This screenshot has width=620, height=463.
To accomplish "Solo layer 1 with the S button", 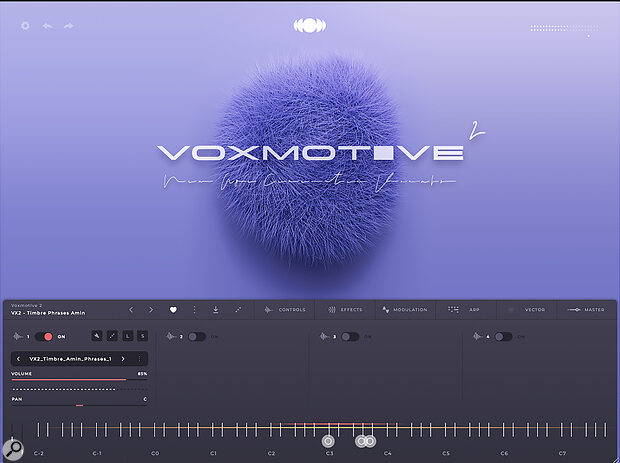I will coord(142,336).
